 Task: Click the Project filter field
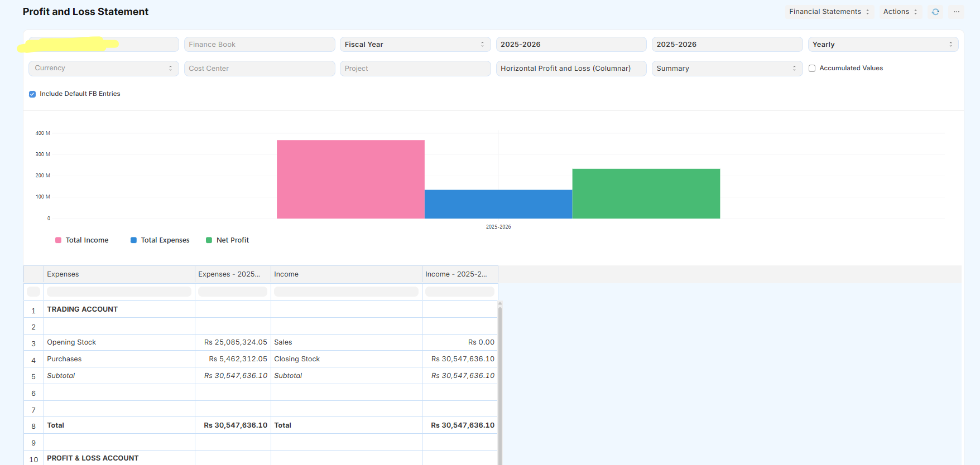[415, 69]
